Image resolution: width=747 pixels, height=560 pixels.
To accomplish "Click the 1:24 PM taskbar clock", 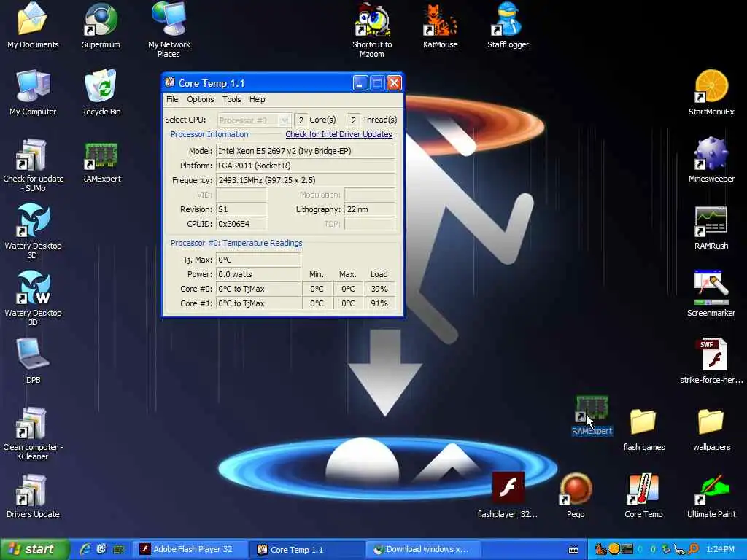I will [720, 550].
